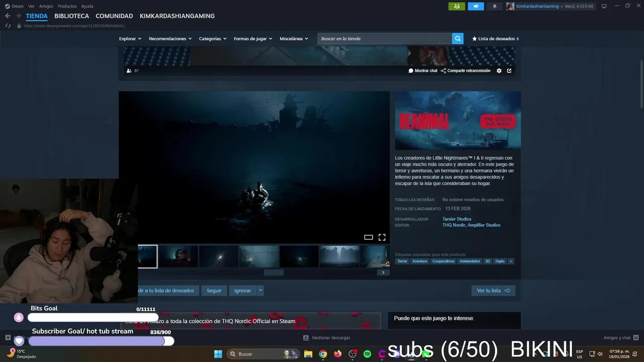Switch to the COMUNIDAD tab
Image resolution: width=644 pixels, height=362 pixels.
(x=114, y=16)
